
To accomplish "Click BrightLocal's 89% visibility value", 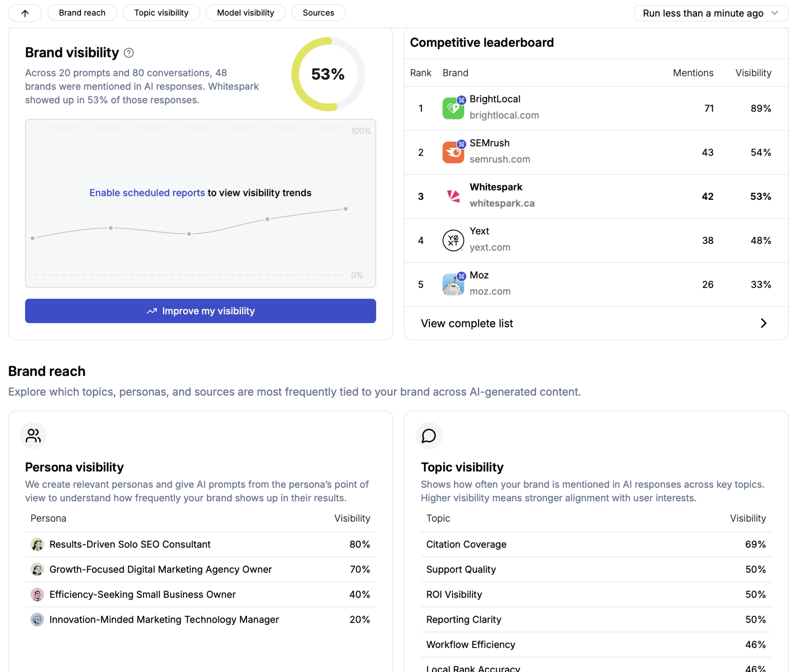I will (x=761, y=108).
